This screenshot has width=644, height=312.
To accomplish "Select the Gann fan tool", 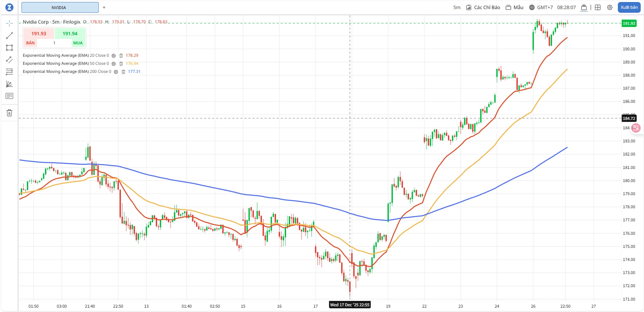I will (x=9, y=84).
